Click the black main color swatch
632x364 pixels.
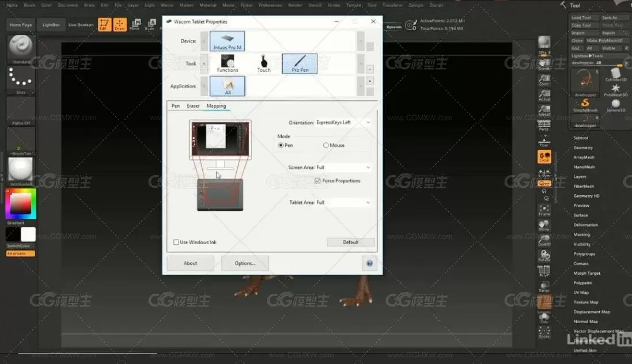point(13,234)
